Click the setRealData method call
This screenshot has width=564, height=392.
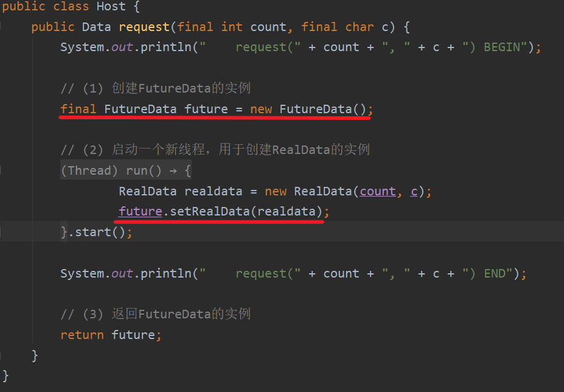[210, 211]
